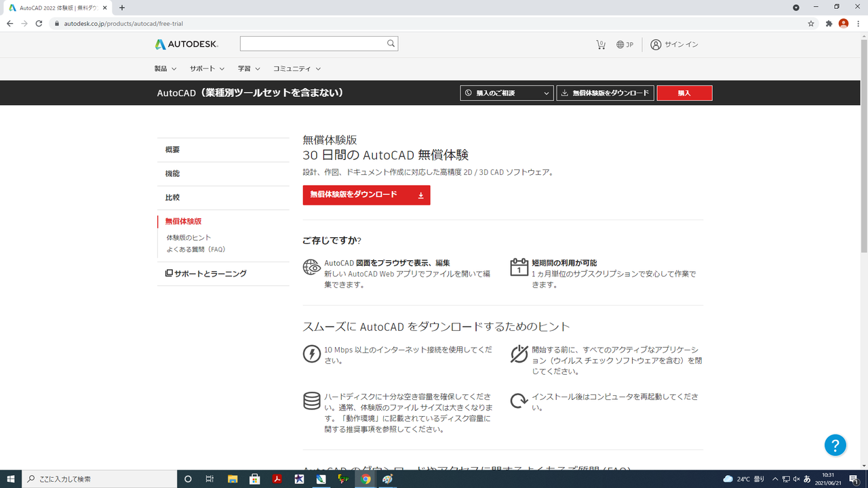Image resolution: width=868 pixels, height=488 pixels.
Task: Show hidden system tray icons
Action: tap(775, 479)
